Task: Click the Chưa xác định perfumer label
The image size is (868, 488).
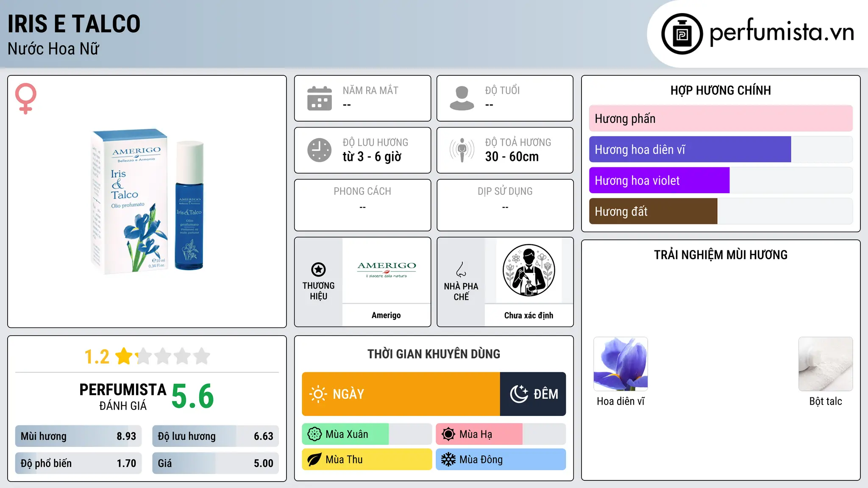Action: point(529,315)
